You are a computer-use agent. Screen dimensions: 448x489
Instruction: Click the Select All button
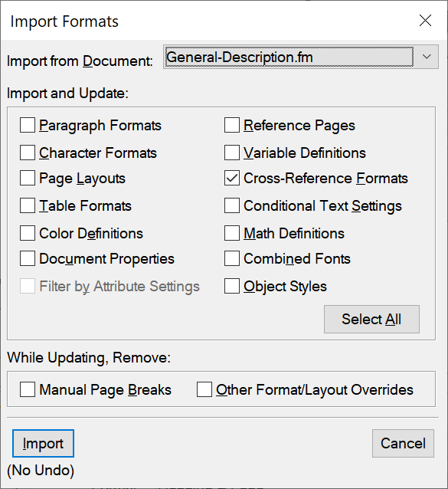(x=371, y=319)
